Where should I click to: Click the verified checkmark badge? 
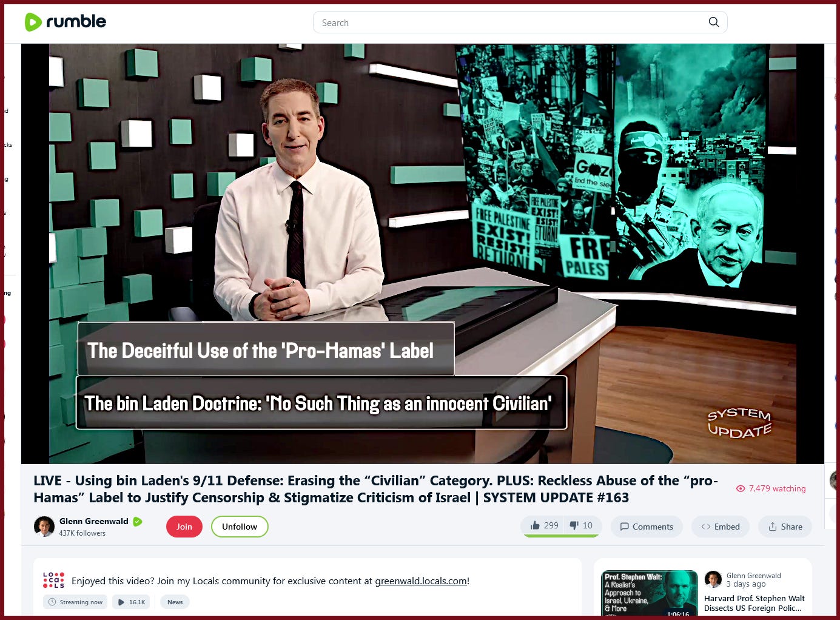pos(138,521)
